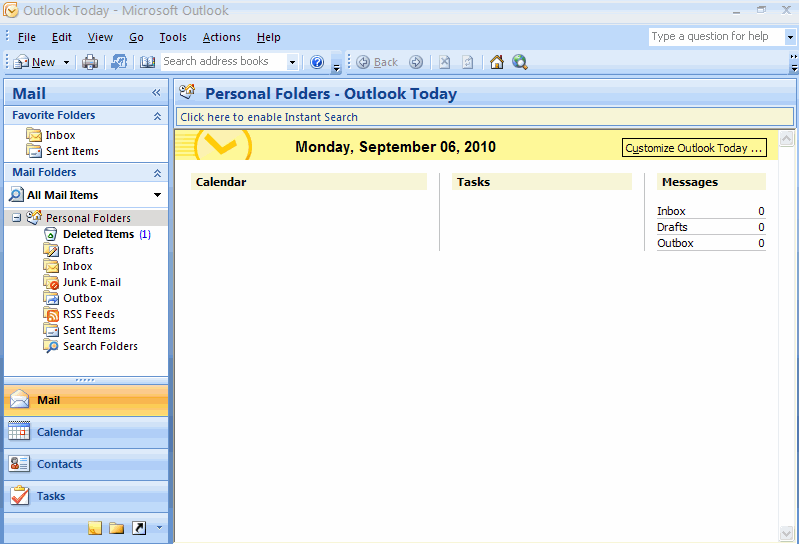Click the Search address books field
The height and width of the screenshot is (550, 800).
tap(223, 62)
